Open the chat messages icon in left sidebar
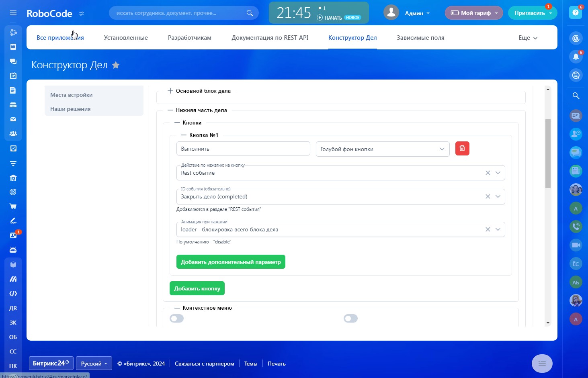Image resolution: width=588 pixels, height=378 pixels. pos(13,61)
